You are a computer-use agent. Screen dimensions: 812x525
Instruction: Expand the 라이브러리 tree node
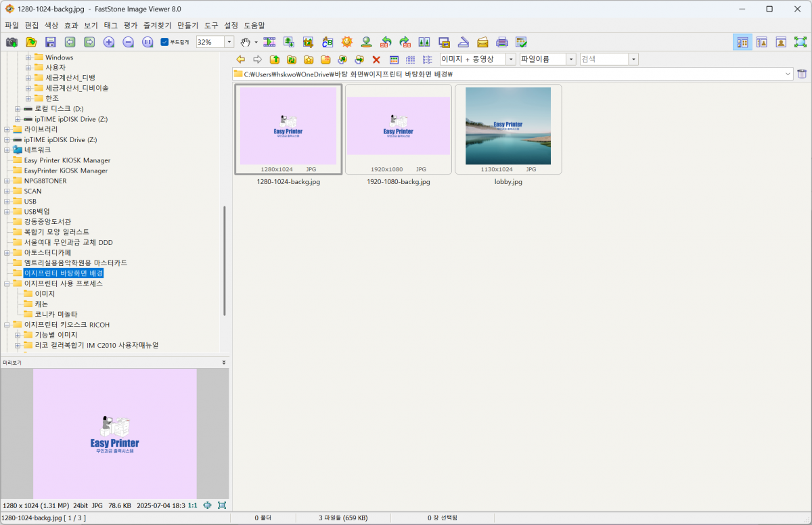(x=7, y=129)
